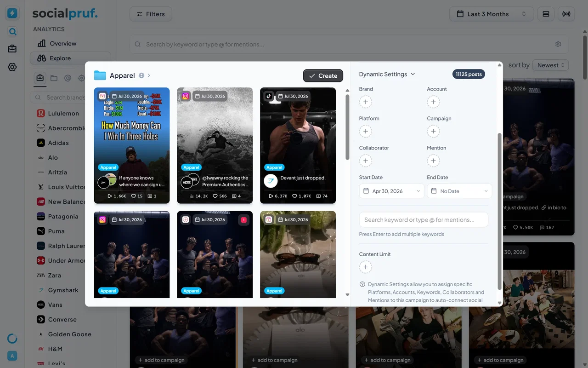Click the Puma brand logo

(x=40, y=231)
